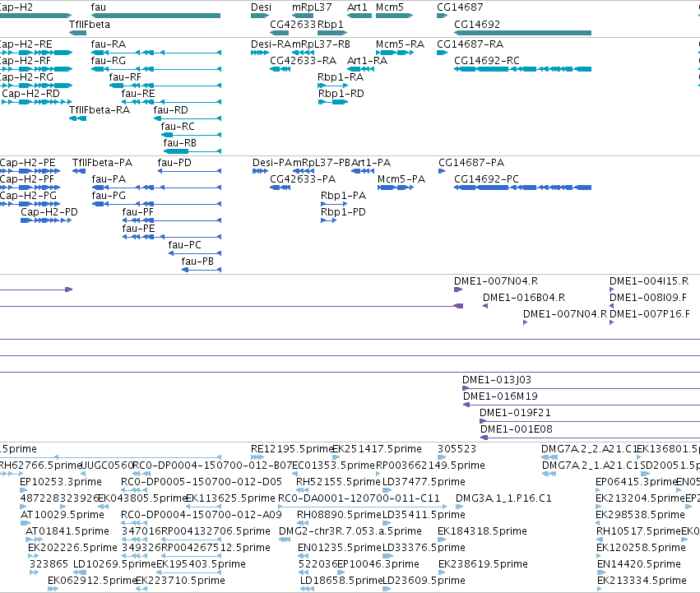The width and height of the screenshot is (700, 593).
Task: Select the Desi gene label
Action: 261,7
